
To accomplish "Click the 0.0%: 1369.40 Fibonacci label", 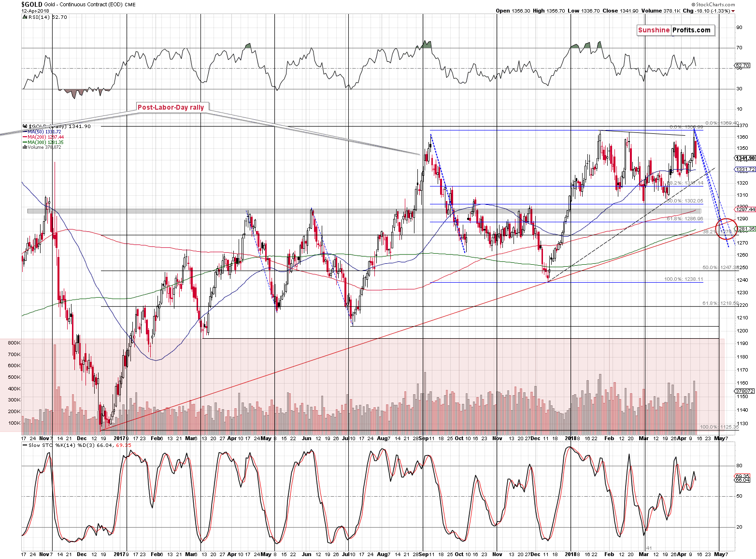I will point(722,123).
